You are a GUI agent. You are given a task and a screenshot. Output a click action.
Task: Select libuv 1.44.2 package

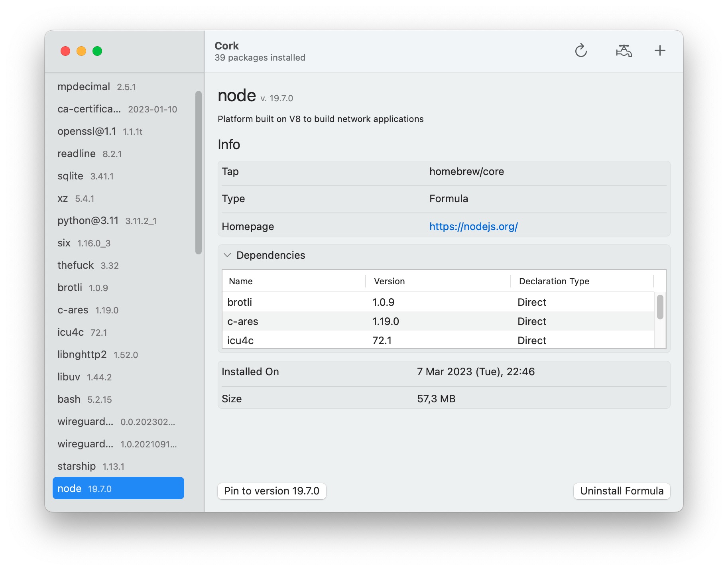(118, 377)
